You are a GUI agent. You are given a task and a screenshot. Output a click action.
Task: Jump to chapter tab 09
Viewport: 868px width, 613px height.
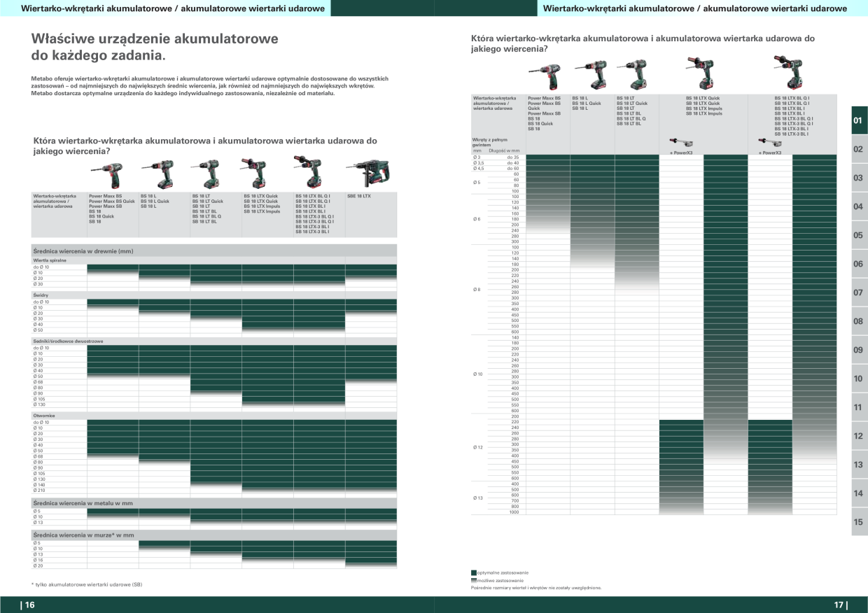tap(859, 350)
